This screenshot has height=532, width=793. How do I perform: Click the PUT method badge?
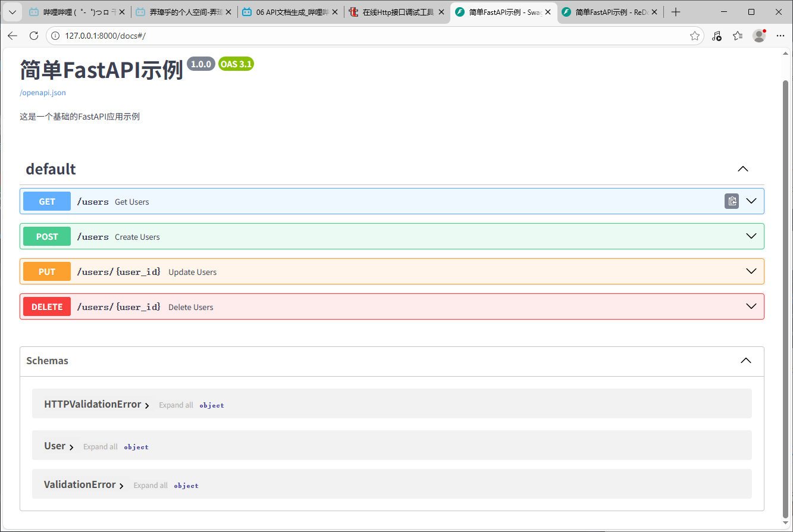click(x=47, y=271)
